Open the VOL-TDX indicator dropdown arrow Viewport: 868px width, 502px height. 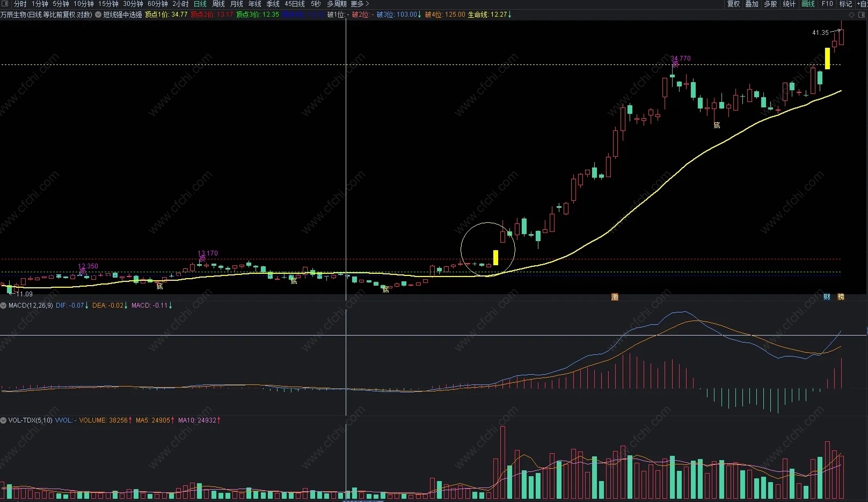click(x=3, y=420)
